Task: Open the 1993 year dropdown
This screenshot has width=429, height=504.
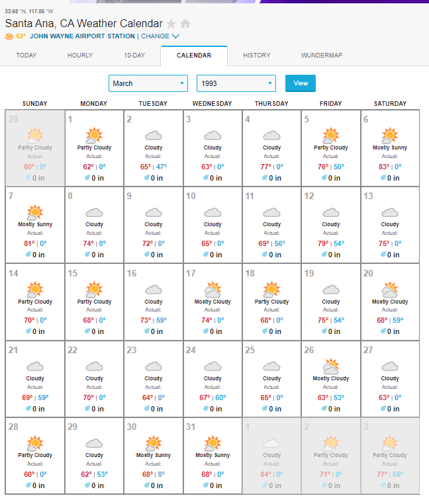Action: (x=236, y=83)
